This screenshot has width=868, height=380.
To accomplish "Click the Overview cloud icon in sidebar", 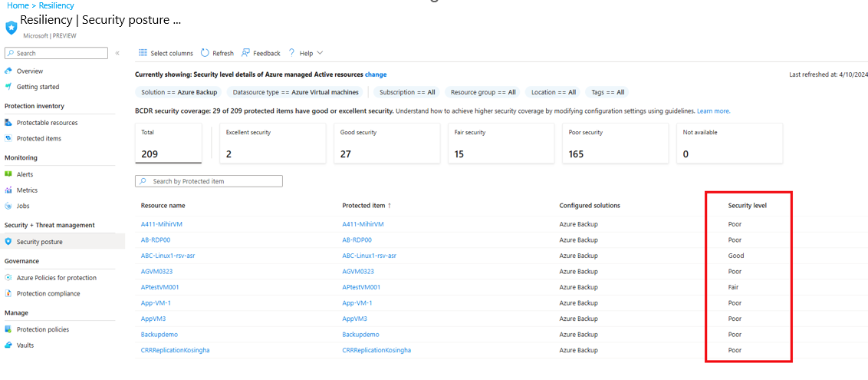I will click(x=8, y=71).
